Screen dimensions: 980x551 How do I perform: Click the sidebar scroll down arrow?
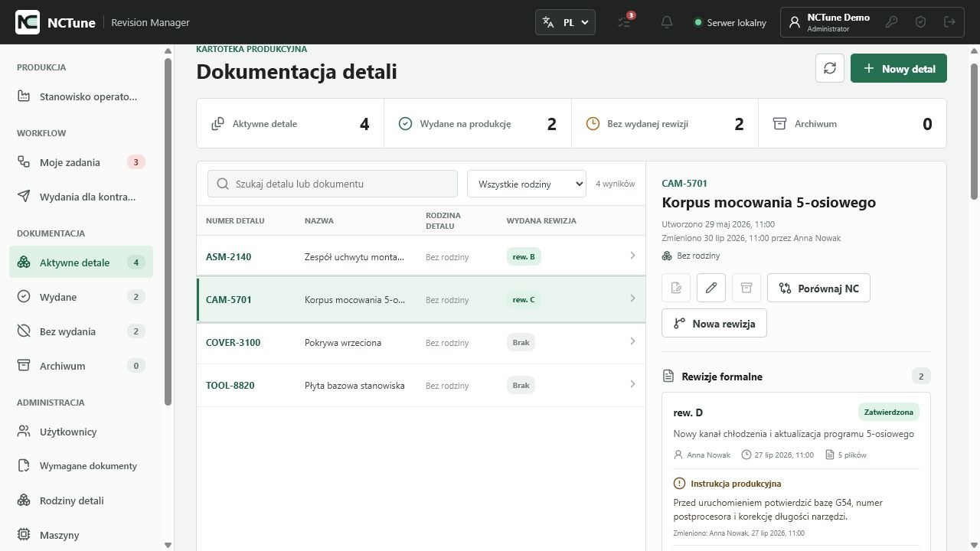click(x=168, y=545)
